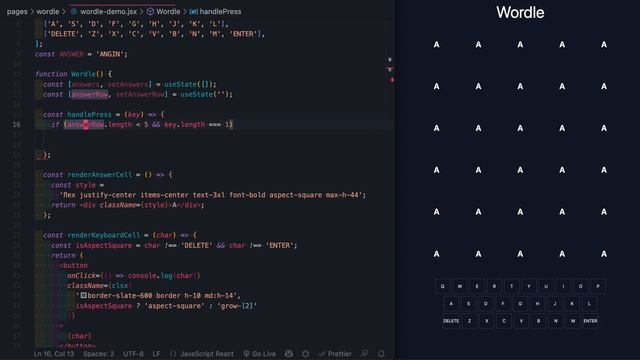Click the Wordle function symbol icon in breadcrumb
This screenshot has width=640, height=360.
point(150,11)
